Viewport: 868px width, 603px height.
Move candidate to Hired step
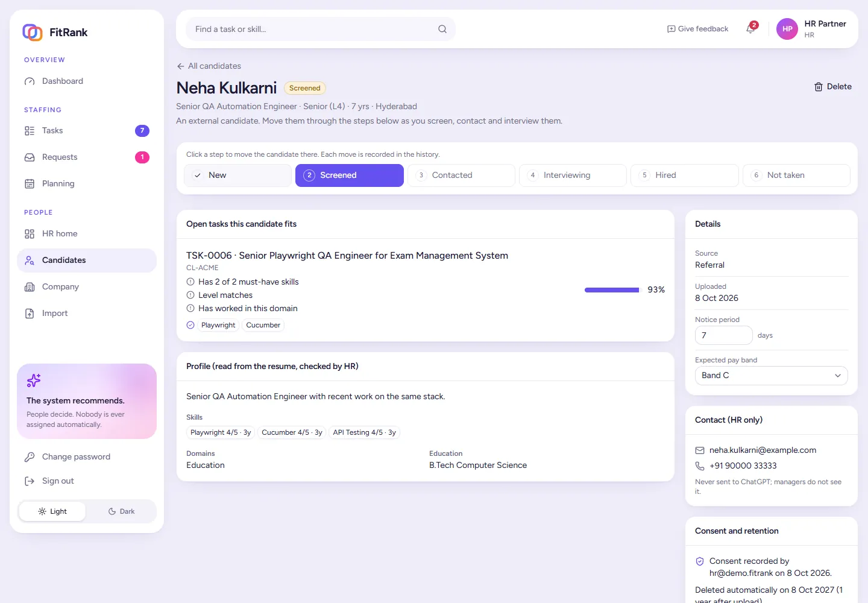pos(685,175)
